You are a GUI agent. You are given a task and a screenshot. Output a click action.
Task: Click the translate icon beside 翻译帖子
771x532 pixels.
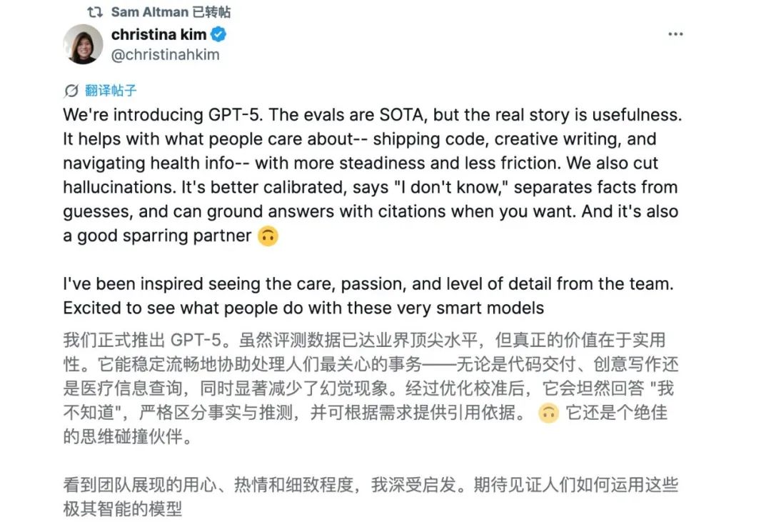tap(71, 91)
